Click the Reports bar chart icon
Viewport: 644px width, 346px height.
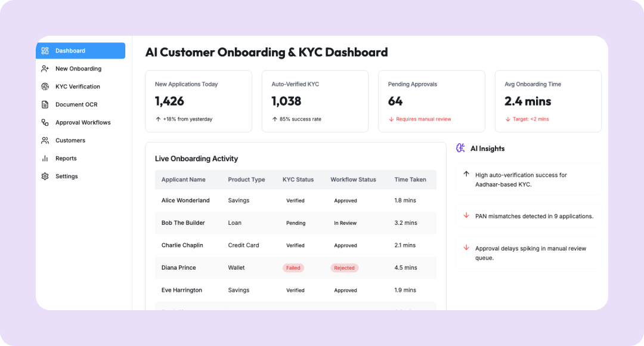click(x=45, y=158)
